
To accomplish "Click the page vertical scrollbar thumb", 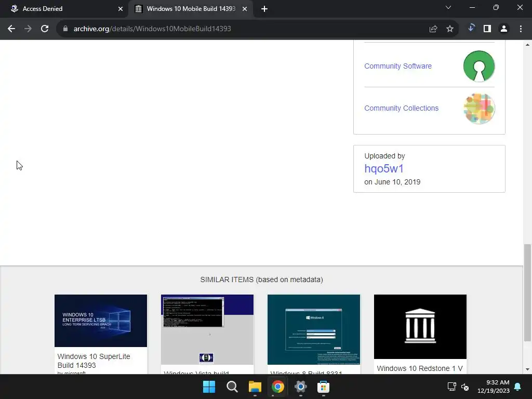I will click(x=527, y=292).
